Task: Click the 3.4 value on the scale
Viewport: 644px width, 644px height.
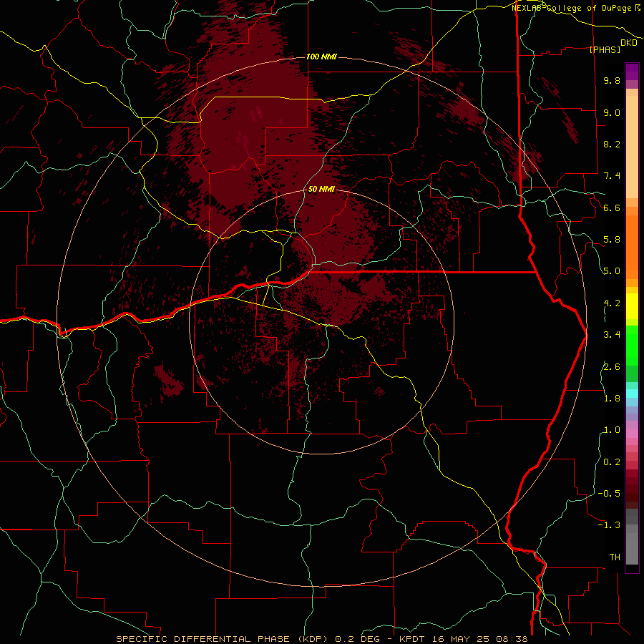Action: click(x=612, y=335)
